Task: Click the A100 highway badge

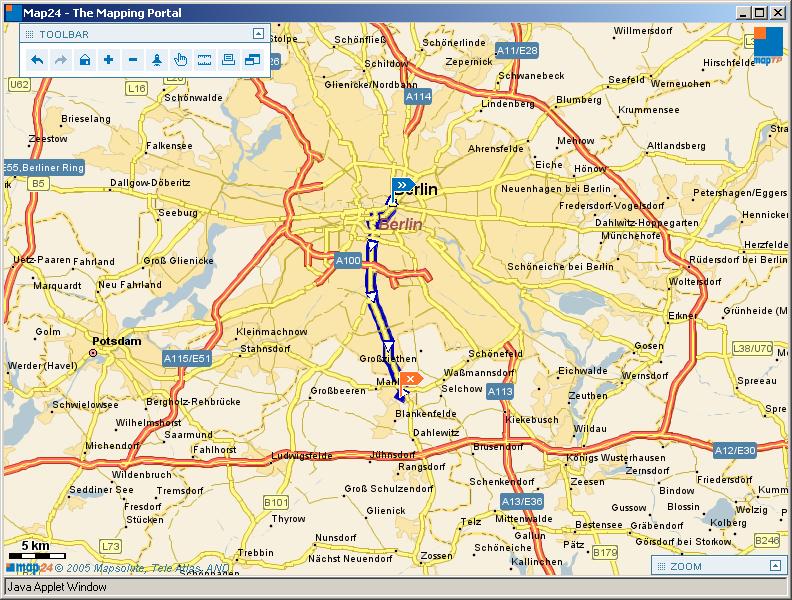Action: click(x=347, y=261)
